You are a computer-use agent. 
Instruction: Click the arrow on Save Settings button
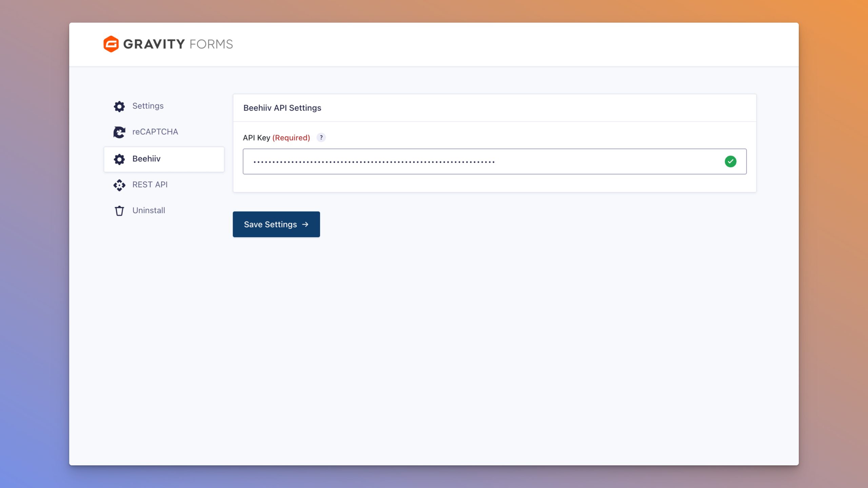[305, 224]
